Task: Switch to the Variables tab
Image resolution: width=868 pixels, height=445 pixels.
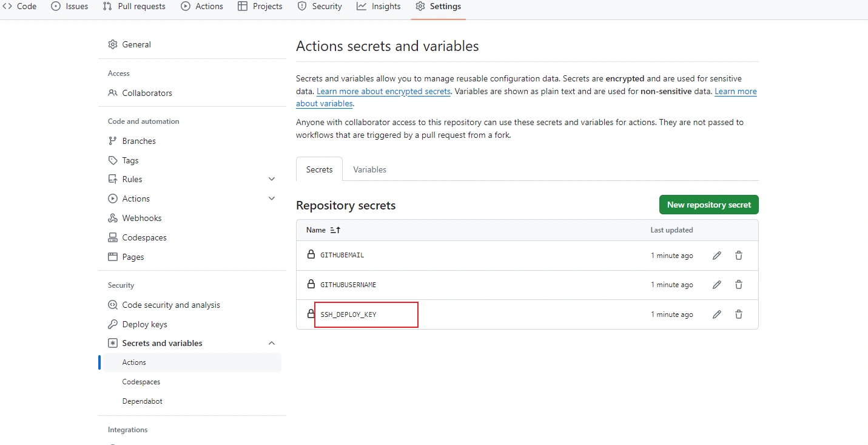Action: 370,169
